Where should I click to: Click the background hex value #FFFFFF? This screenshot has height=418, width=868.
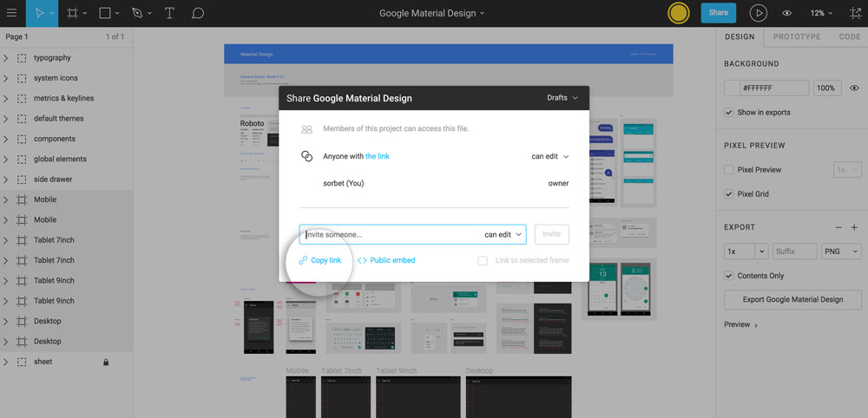(774, 88)
